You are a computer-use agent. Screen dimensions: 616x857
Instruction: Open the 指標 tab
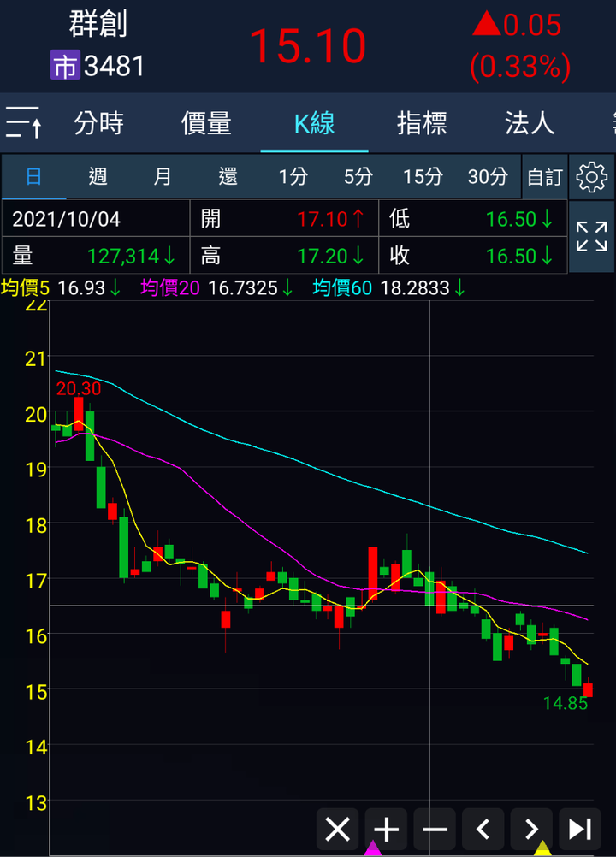pyautogui.click(x=422, y=123)
